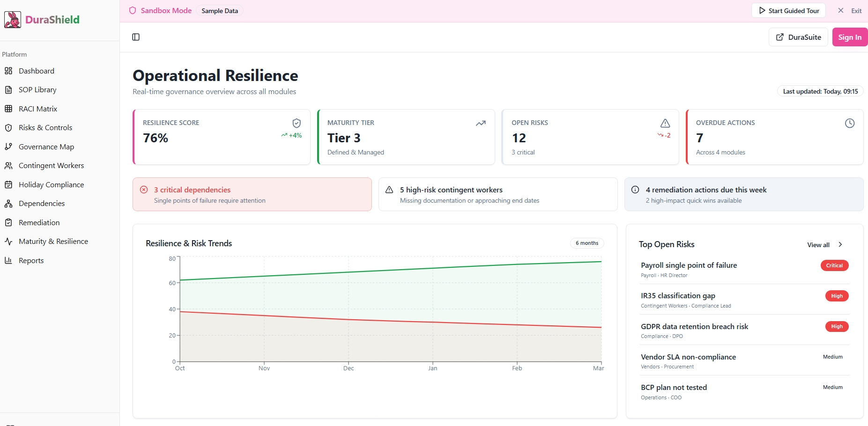Viewport: 868px width, 426px height.
Task: Click the DuraShield brand name text
Action: [52, 20]
